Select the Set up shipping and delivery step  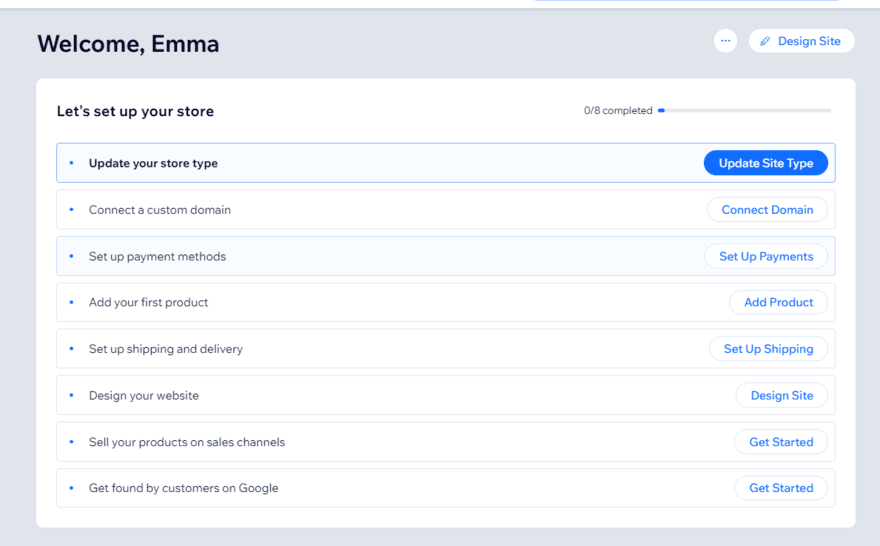coord(446,348)
